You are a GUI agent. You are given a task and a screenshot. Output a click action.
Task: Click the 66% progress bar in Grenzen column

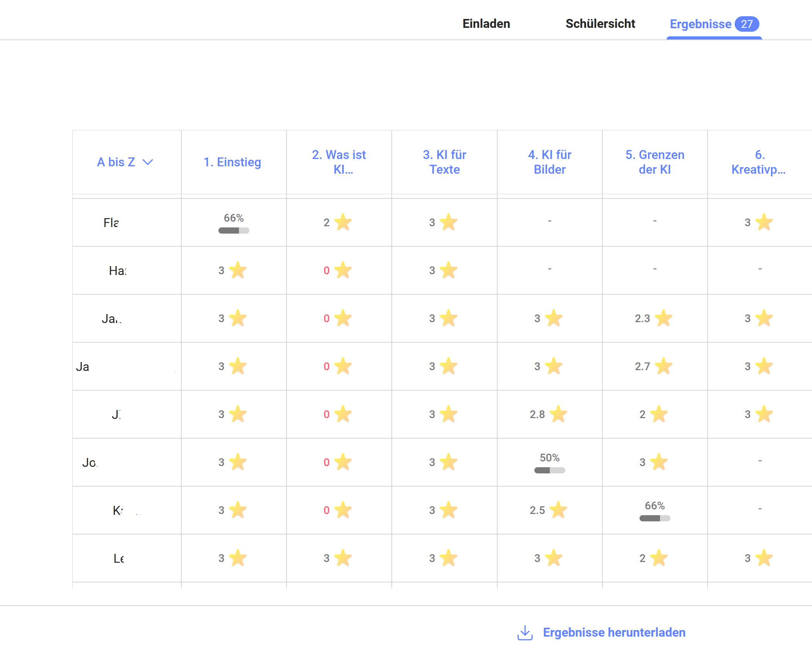tap(655, 518)
